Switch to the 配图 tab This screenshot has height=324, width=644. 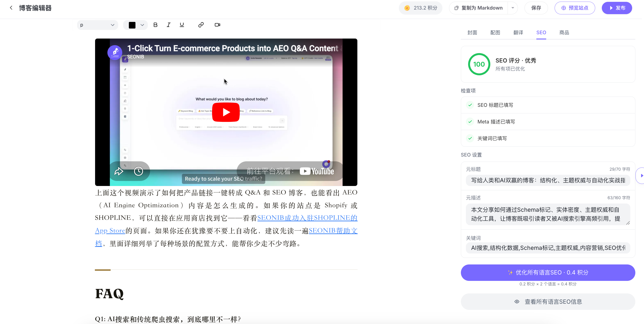(495, 33)
